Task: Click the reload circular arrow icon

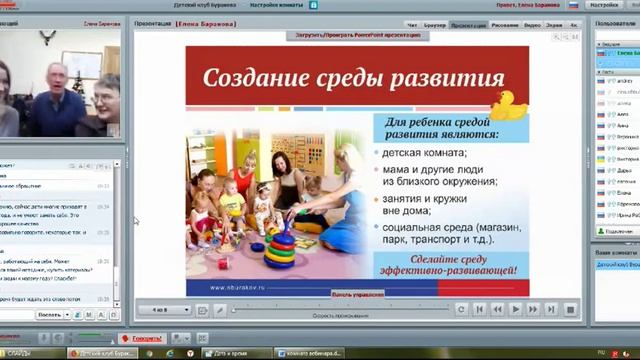Action: pyautogui.click(x=461, y=309)
